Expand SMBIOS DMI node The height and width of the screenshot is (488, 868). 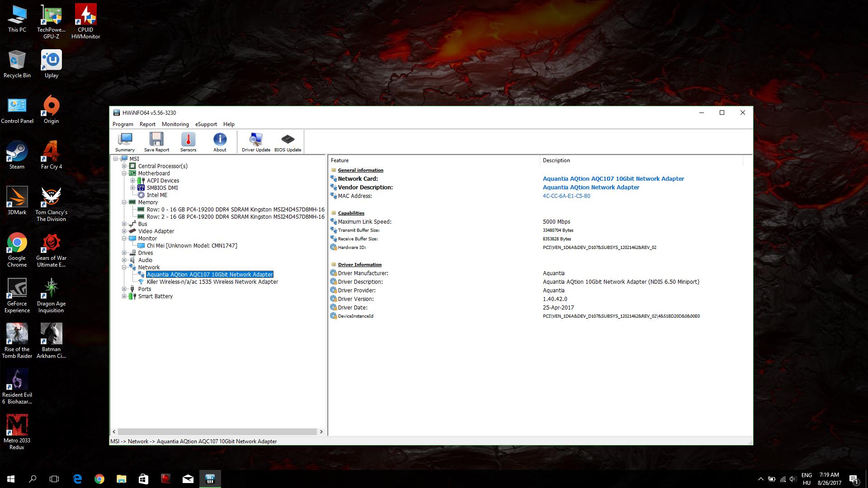[x=133, y=188]
